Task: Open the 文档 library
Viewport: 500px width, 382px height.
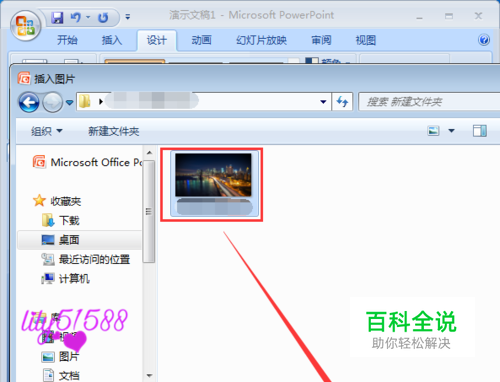Action: [61, 376]
